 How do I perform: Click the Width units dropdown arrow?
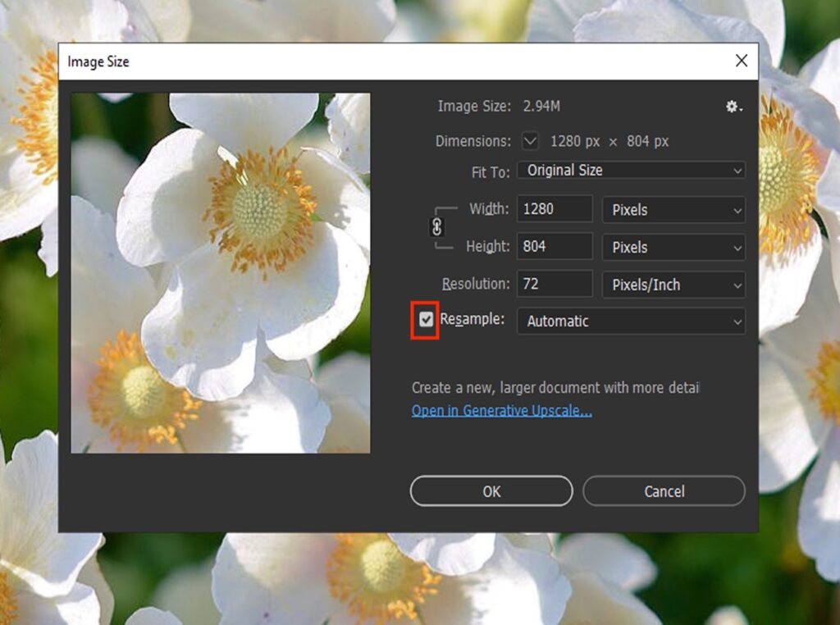[x=736, y=210]
